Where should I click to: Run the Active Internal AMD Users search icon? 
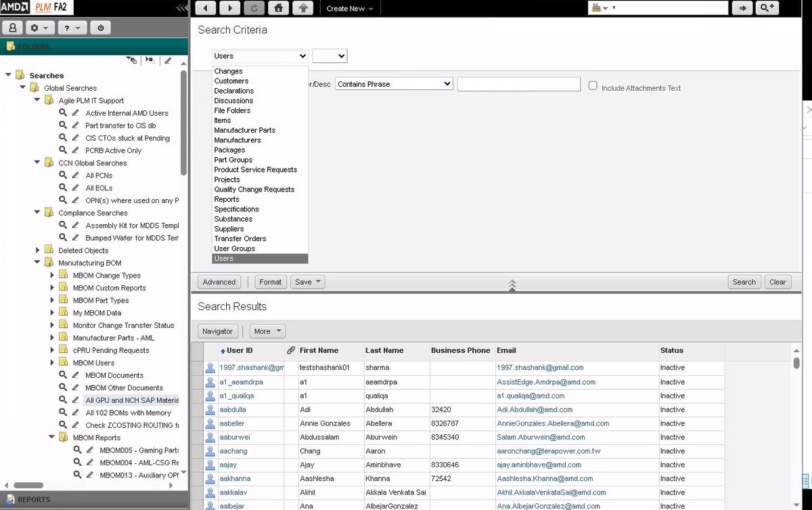click(63, 113)
